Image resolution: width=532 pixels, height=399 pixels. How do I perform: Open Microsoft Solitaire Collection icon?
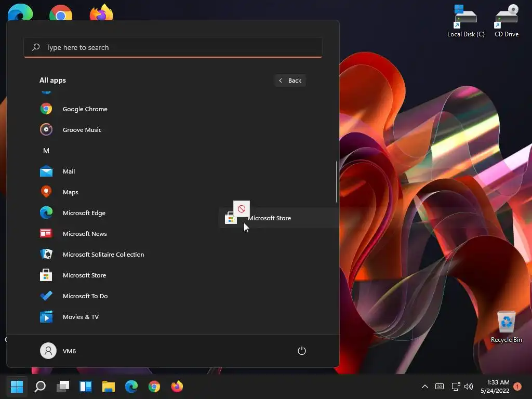tap(46, 254)
